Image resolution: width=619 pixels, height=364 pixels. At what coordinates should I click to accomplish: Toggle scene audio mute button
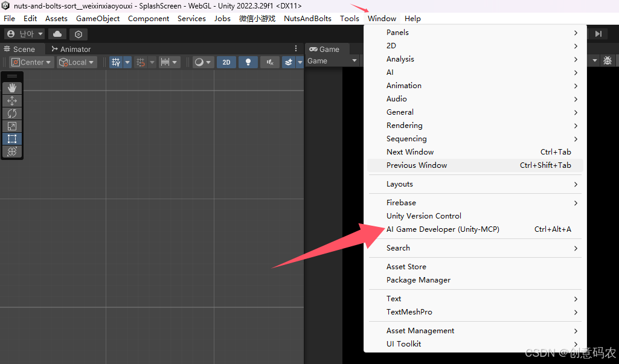pos(269,62)
